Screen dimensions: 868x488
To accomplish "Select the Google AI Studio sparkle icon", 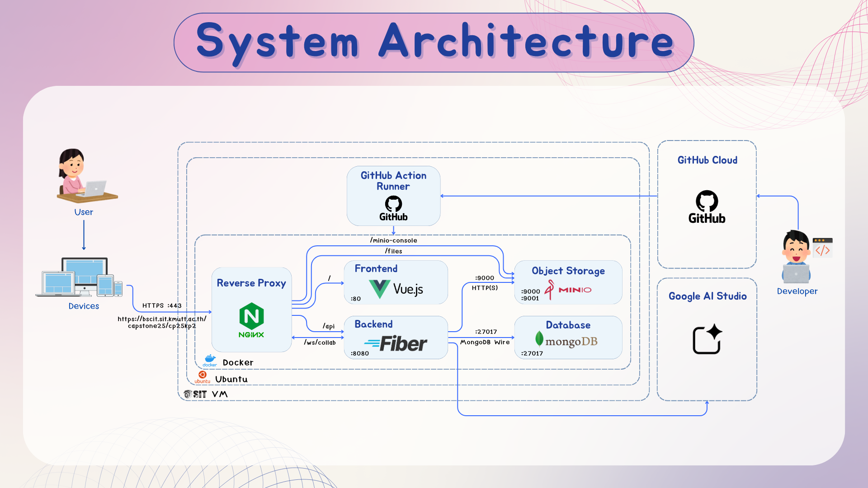I will [707, 339].
